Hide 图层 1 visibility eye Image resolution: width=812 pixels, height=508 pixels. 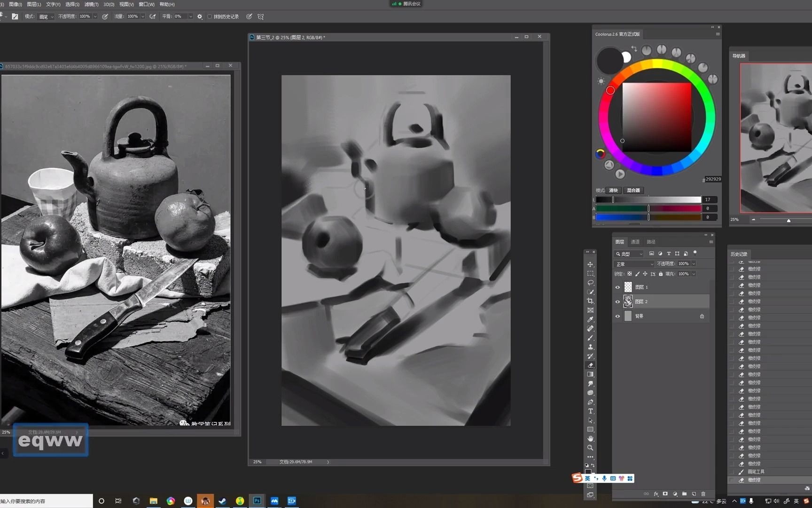click(x=617, y=287)
